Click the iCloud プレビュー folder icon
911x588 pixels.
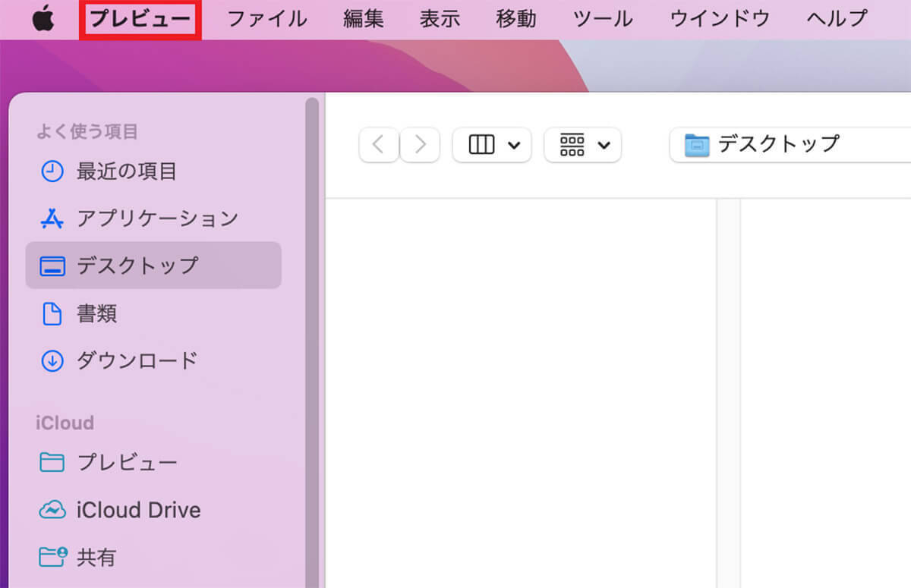coord(52,462)
